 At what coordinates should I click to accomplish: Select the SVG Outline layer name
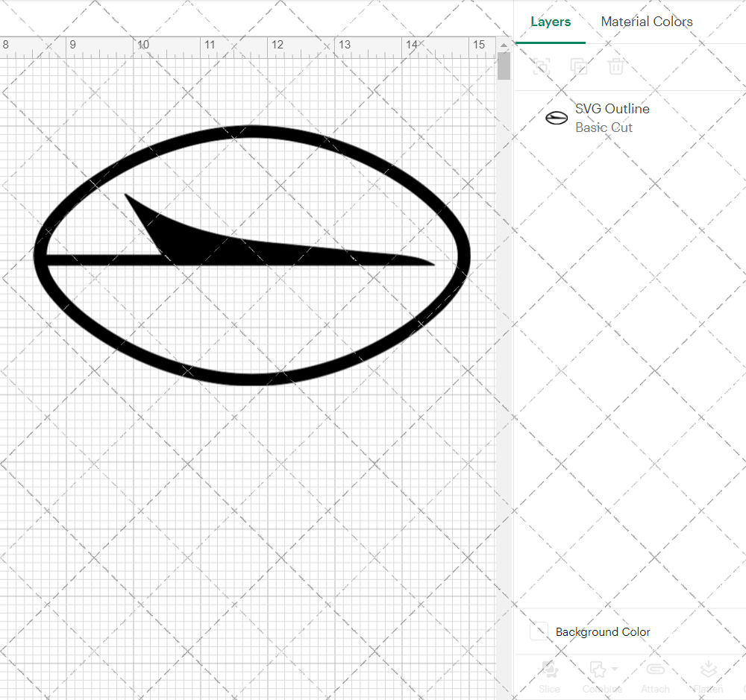click(612, 109)
